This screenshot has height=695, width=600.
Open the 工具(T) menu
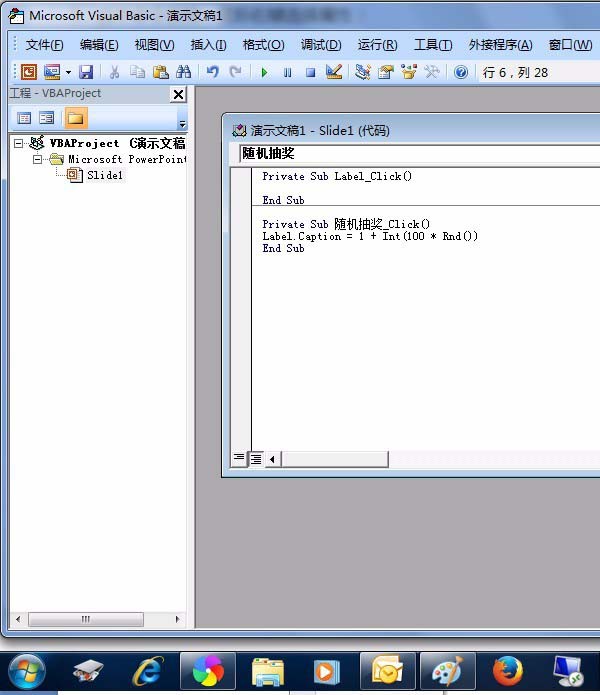[x=433, y=45]
